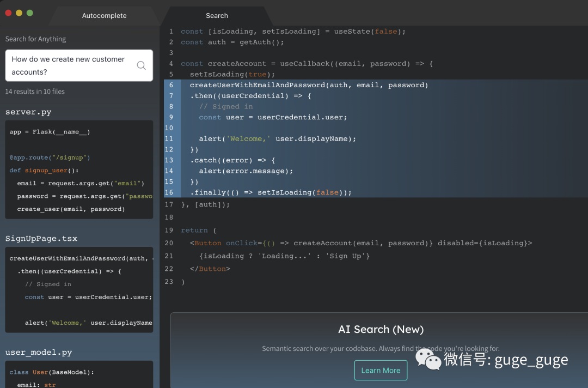The width and height of the screenshot is (588, 388).
Task: Click the createUserWithEmailAndPassword line in editor
Action: tap(309, 85)
